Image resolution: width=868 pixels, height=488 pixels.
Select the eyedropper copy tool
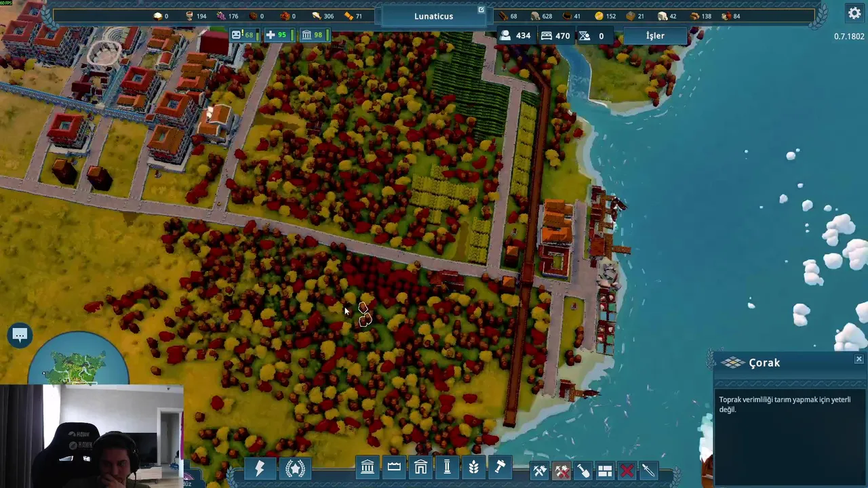[648, 470]
